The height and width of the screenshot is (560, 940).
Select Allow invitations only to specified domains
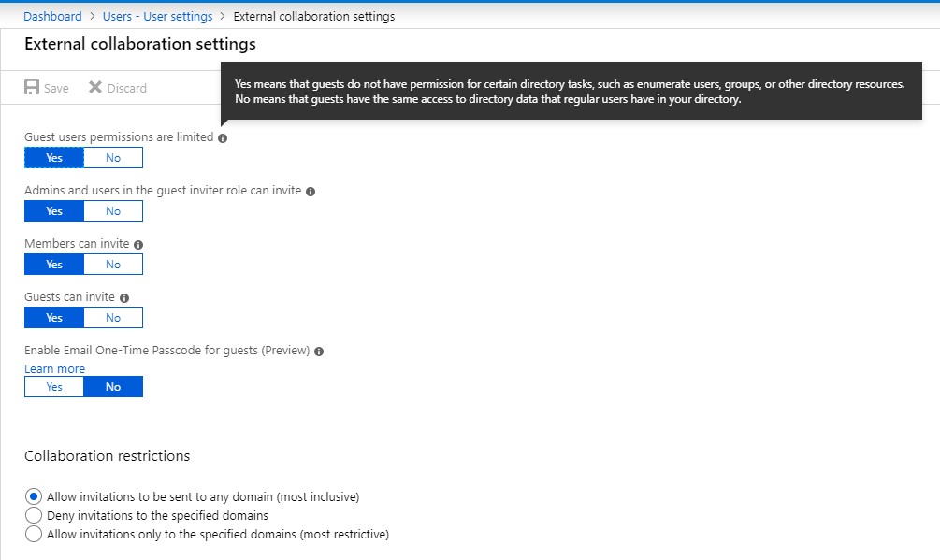click(x=34, y=534)
